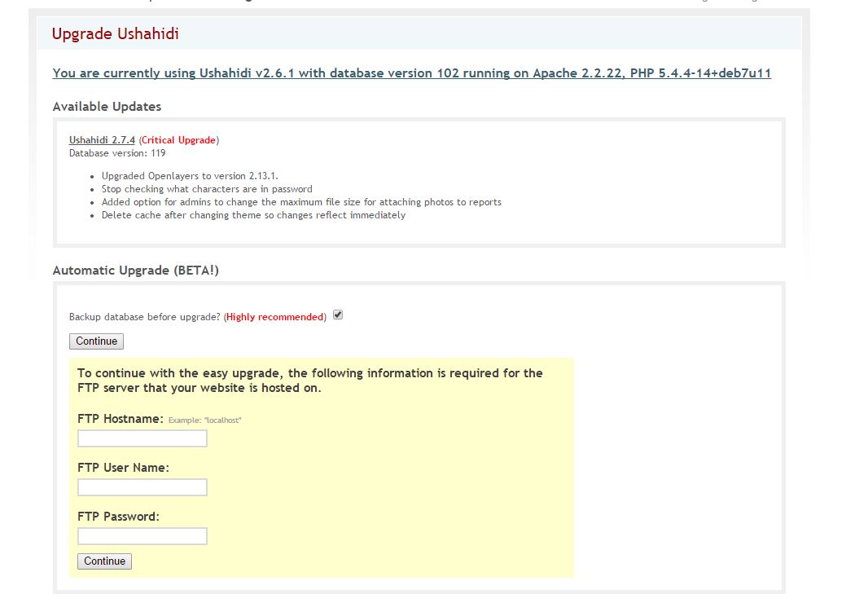Click the FTP Hostname label
The width and height of the screenshot is (868, 603).
point(121,419)
